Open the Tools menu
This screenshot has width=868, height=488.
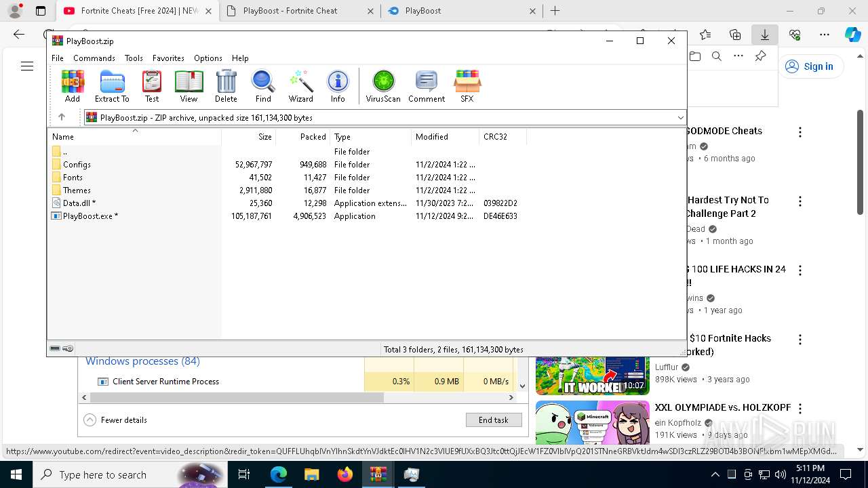[134, 58]
